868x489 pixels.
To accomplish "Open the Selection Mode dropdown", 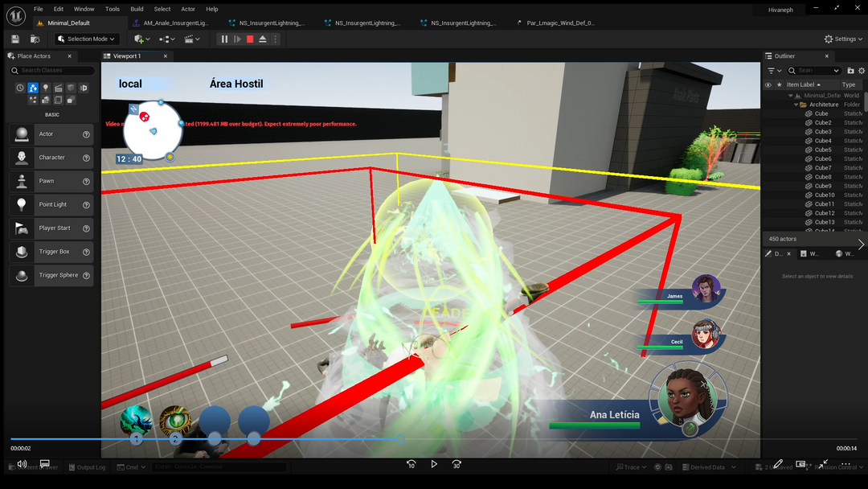I will [x=87, y=39].
